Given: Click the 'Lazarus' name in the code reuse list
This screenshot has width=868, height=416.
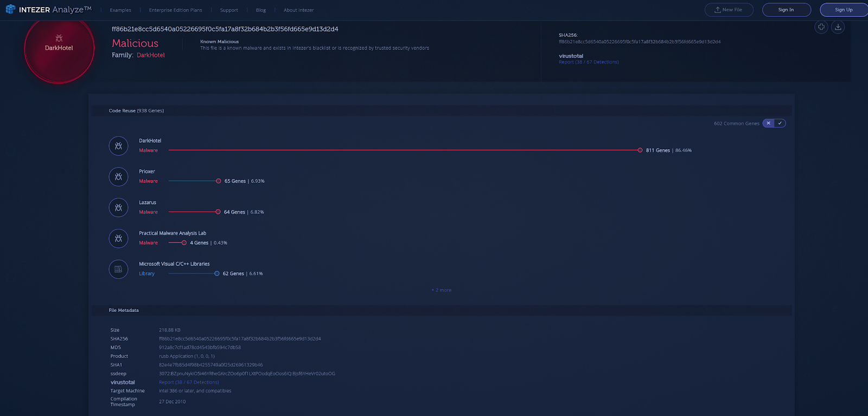Looking at the screenshot, I should (148, 202).
